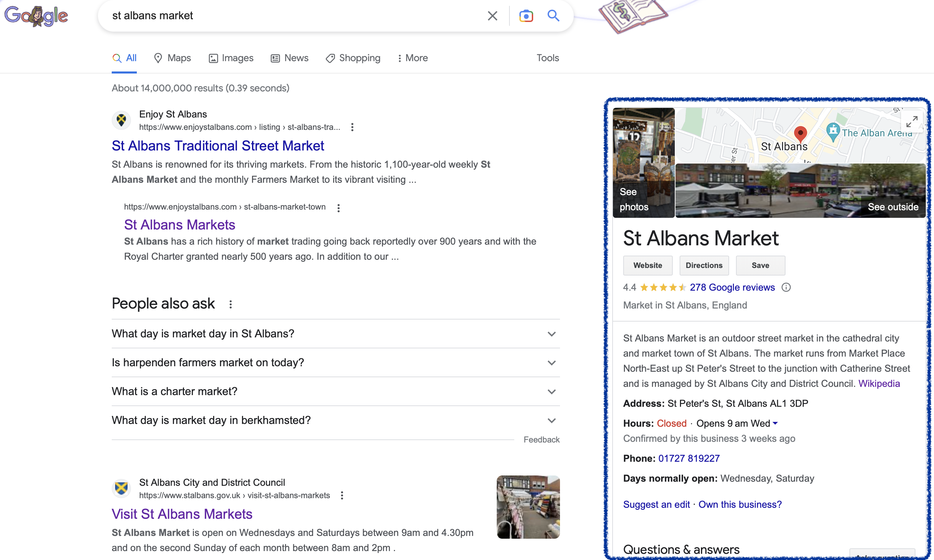Screen dimensions: 934x560
Task: Open St Albans Traditional Street Market link
Action: [218, 146]
